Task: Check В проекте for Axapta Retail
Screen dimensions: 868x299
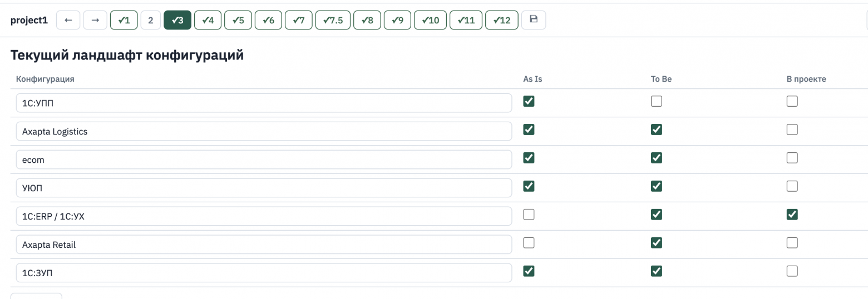Action: [x=792, y=243]
